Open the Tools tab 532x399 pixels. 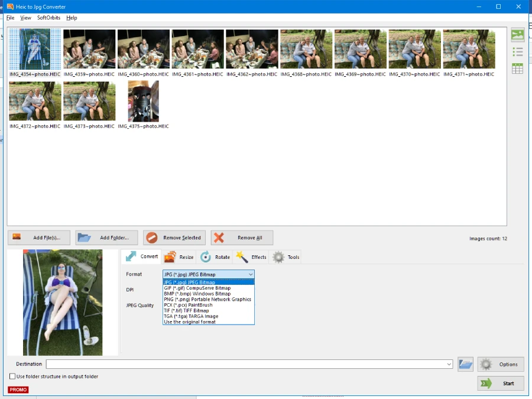point(286,257)
